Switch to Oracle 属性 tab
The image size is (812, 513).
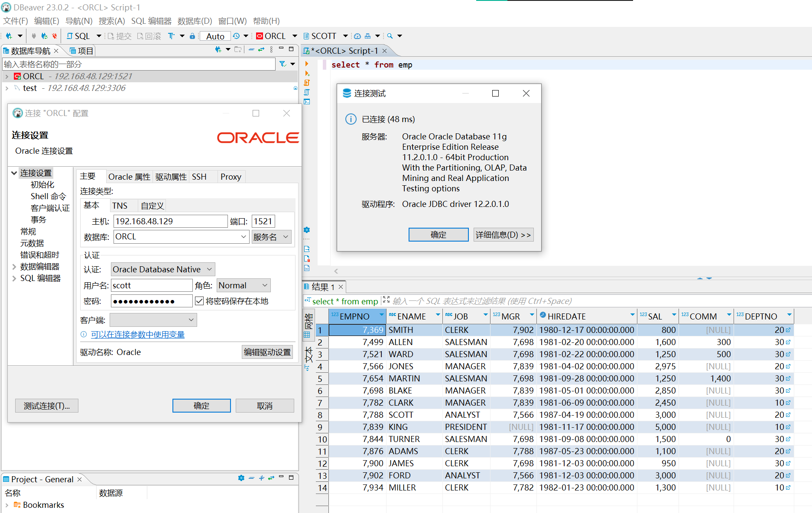pyautogui.click(x=129, y=177)
